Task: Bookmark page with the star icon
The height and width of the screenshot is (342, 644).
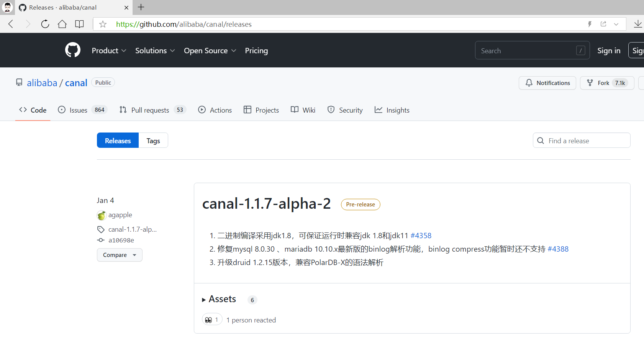Action: pyautogui.click(x=103, y=24)
